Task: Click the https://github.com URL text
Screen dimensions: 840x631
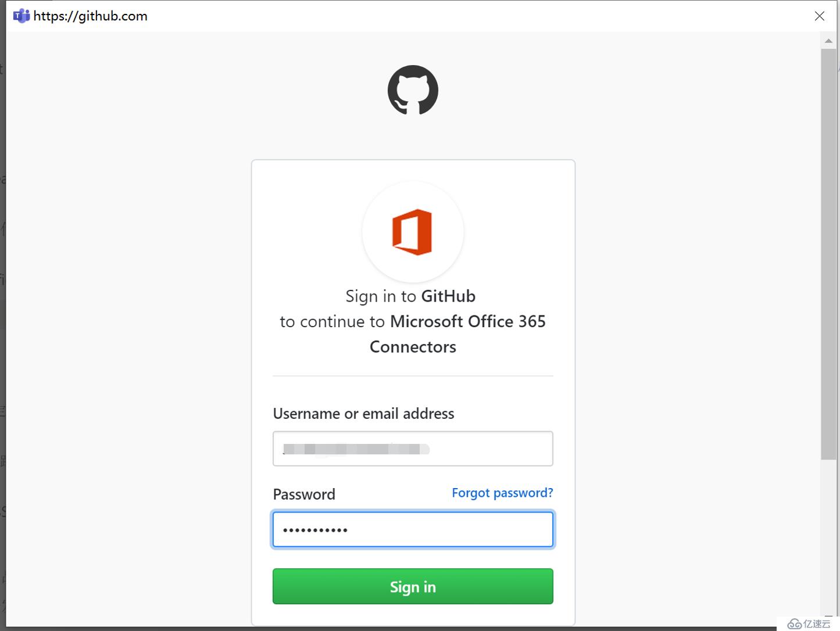Action: [x=91, y=16]
